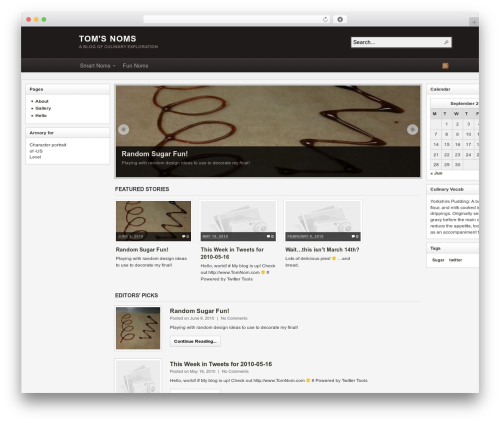
Task: Open featured thumbnail Random Sugar Fun
Action: (x=153, y=221)
